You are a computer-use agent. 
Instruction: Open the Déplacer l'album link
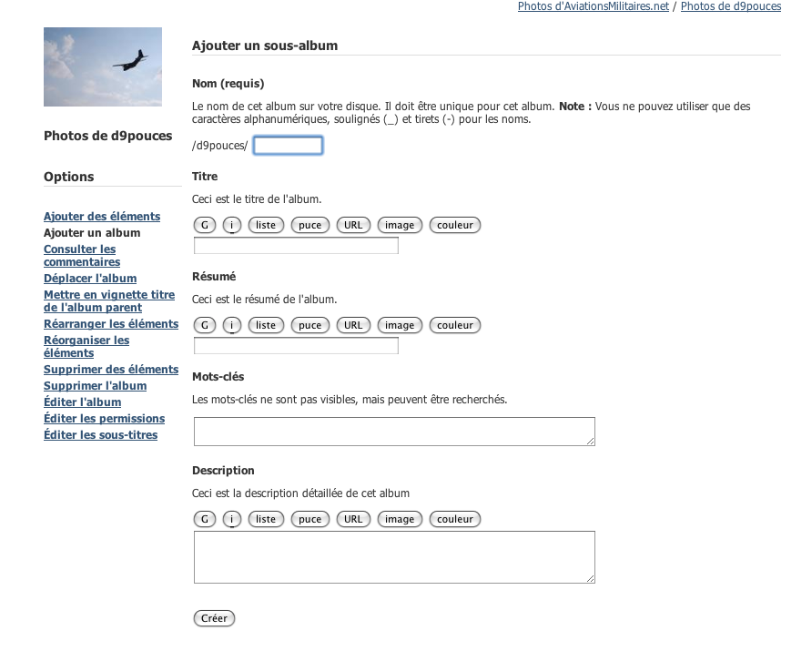tap(90, 279)
